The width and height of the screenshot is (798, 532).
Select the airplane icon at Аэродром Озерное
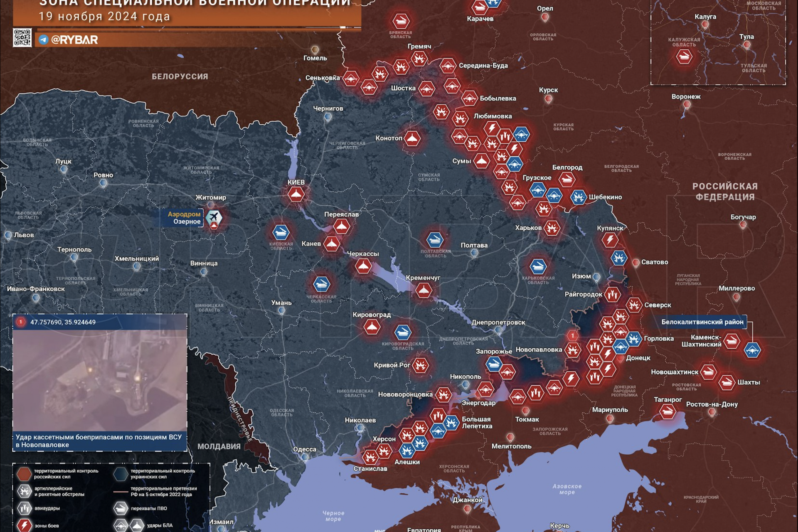click(214, 217)
